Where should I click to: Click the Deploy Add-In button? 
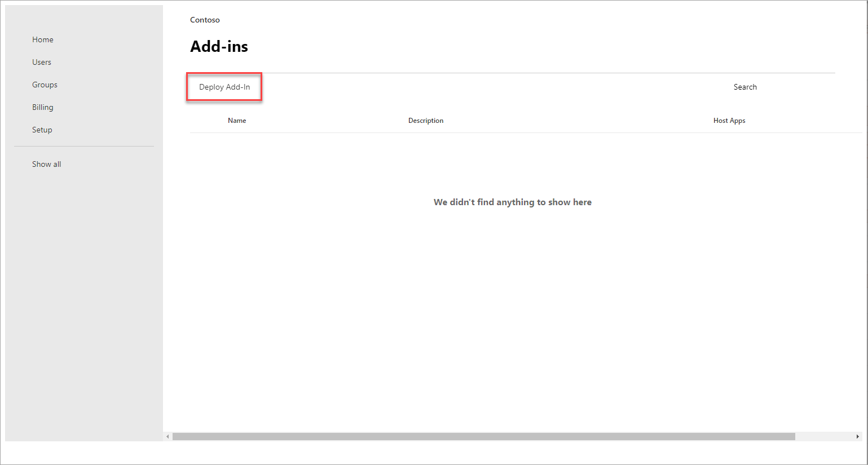point(224,87)
